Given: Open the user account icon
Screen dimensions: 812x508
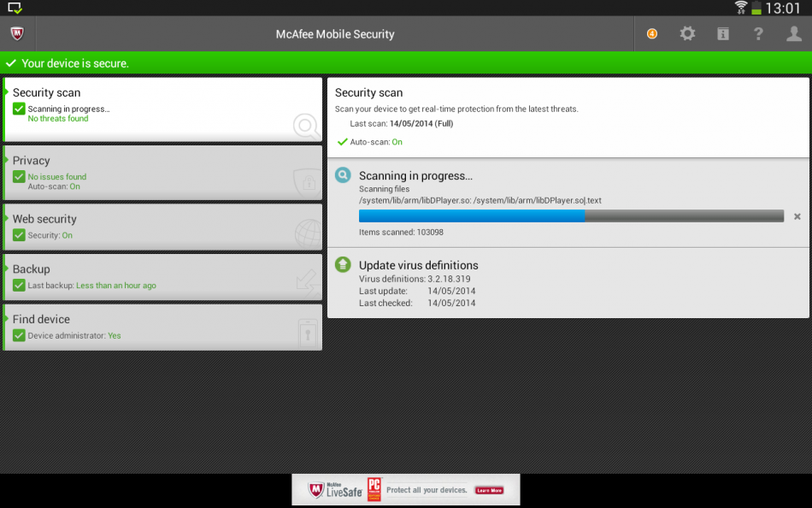Looking at the screenshot, I should (x=794, y=33).
